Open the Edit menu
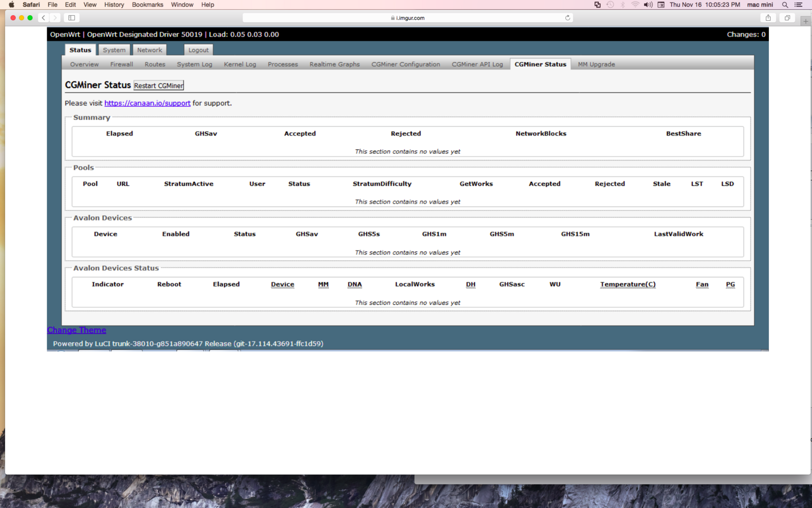812x508 pixels. (x=71, y=5)
